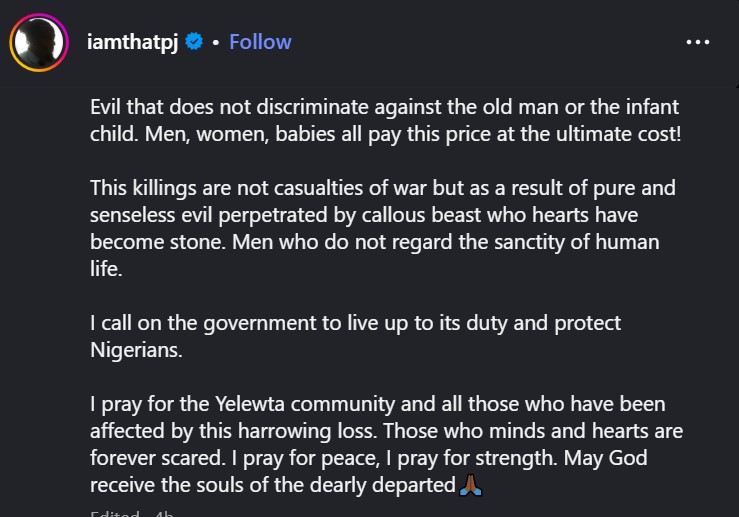Click the line starting "I pray for the Yelewta"
This screenshot has height=517, width=739.
[377, 404]
